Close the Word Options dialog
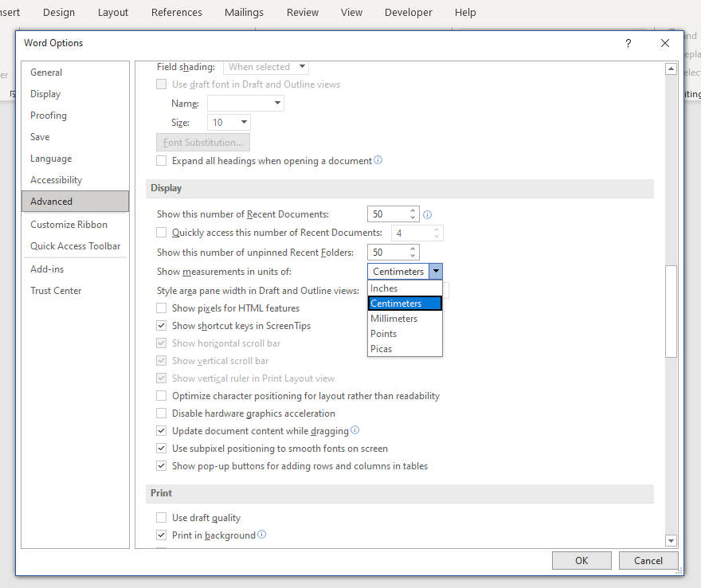The width and height of the screenshot is (701, 588). click(665, 43)
